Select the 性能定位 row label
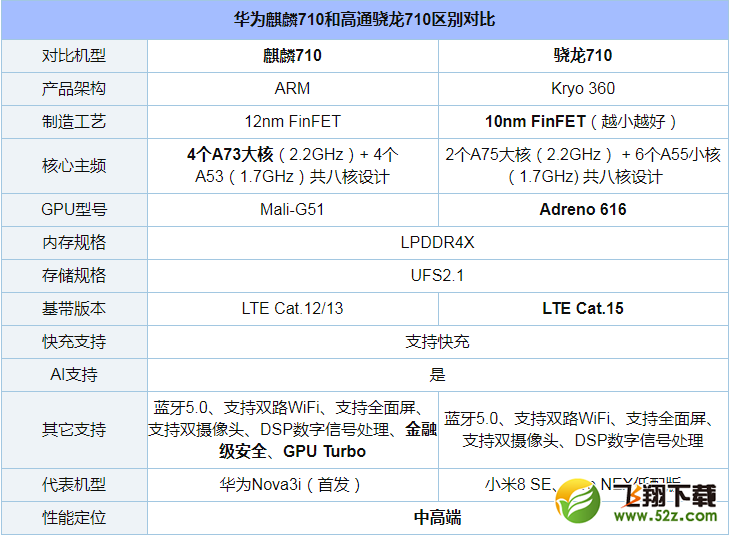729x535 pixels. point(74,518)
